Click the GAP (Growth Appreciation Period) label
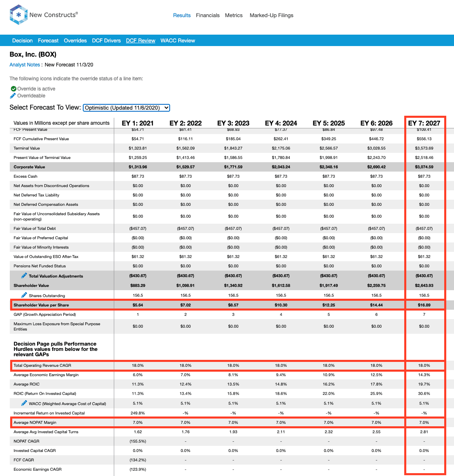 [x=45, y=314]
